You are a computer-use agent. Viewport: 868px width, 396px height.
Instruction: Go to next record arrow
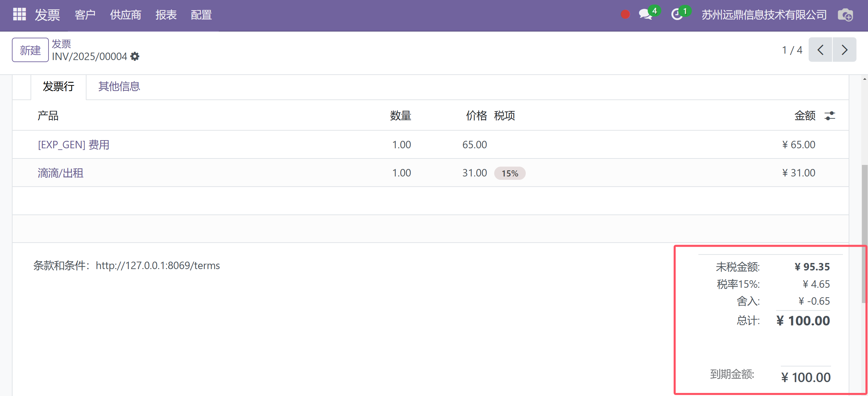coord(844,50)
